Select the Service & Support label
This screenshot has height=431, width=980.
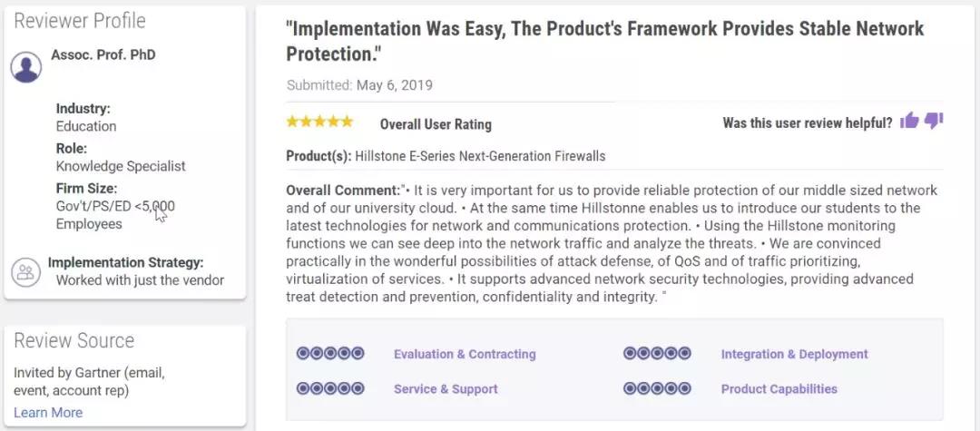point(446,389)
